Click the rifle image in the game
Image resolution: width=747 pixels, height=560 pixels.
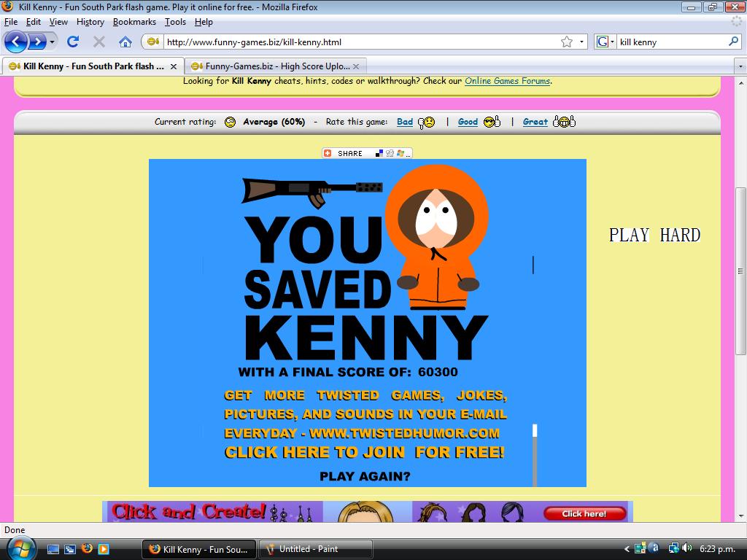[311, 192]
